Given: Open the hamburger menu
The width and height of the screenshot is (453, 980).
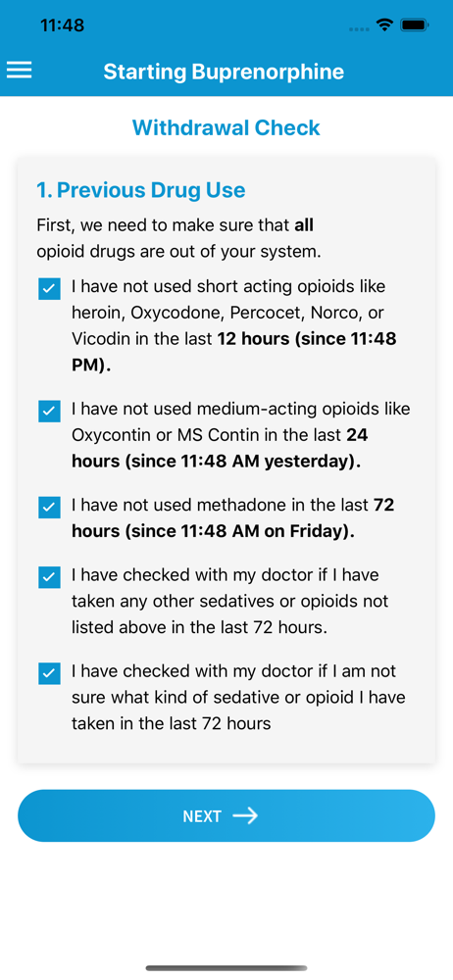Looking at the screenshot, I should click(x=19, y=70).
